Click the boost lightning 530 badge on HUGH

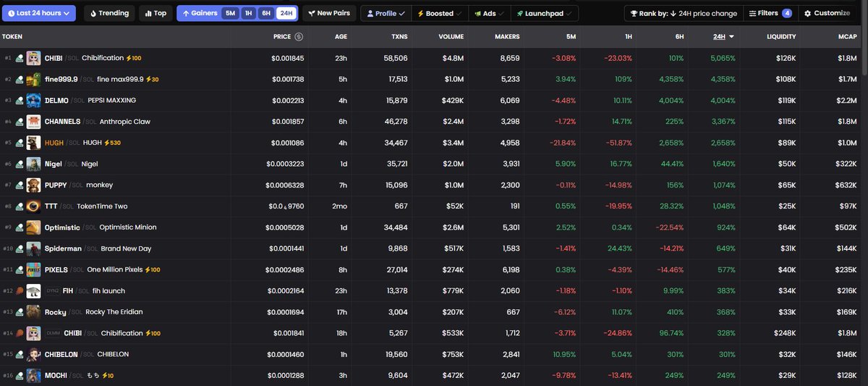tap(113, 143)
